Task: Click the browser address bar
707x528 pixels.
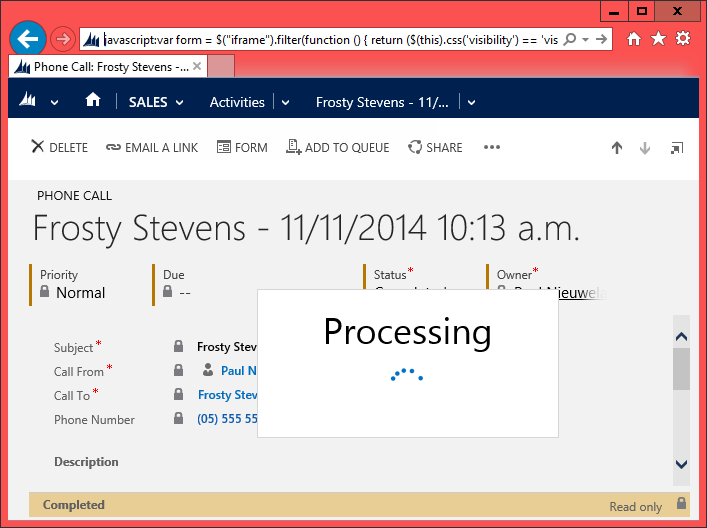Action: pos(330,39)
